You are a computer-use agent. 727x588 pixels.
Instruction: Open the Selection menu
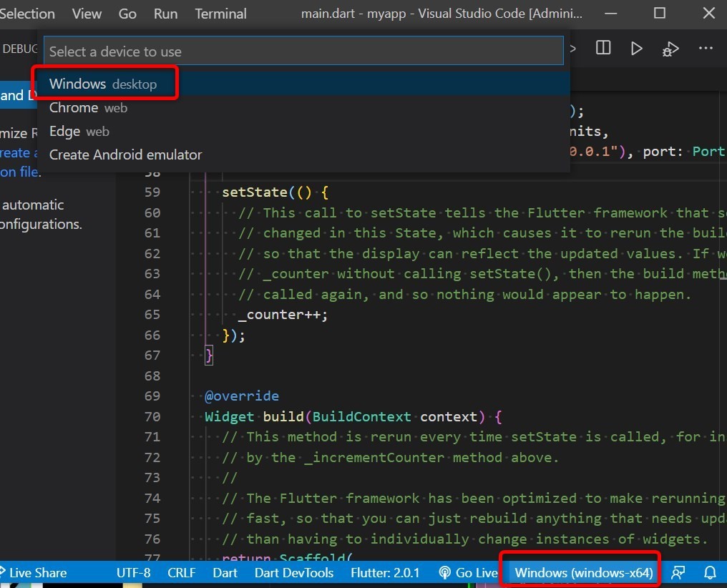point(27,14)
